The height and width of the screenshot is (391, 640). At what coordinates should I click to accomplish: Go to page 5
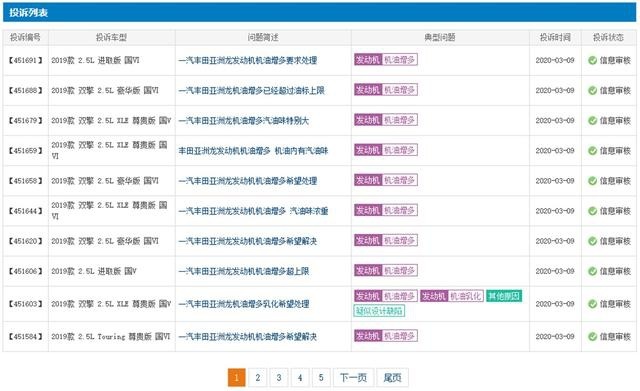pos(321,378)
